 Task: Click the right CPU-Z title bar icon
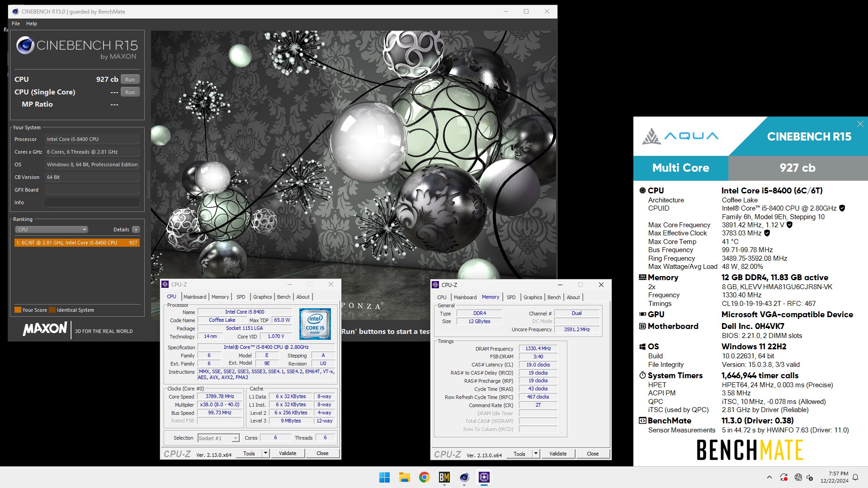point(436,285)
